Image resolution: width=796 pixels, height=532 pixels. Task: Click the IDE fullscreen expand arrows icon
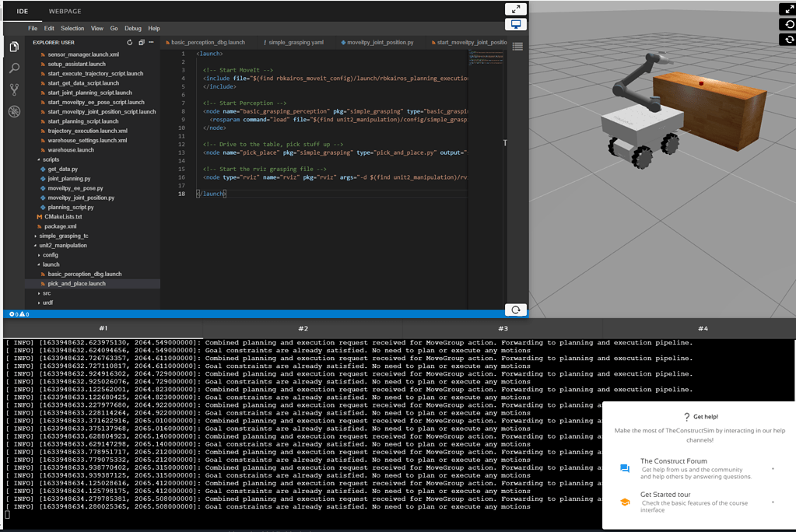tap(515, 9)
